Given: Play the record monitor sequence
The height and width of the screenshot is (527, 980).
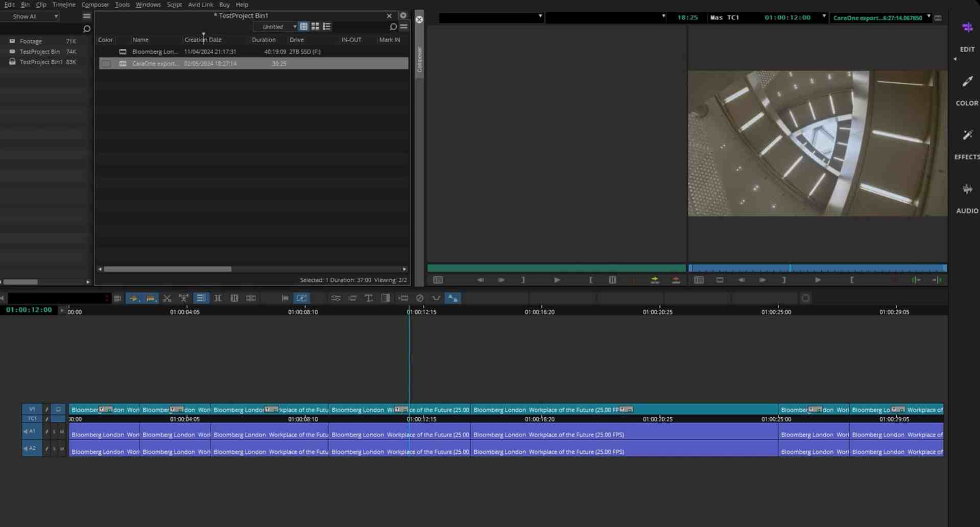Looking at the screenshot, I should (818, 280).
